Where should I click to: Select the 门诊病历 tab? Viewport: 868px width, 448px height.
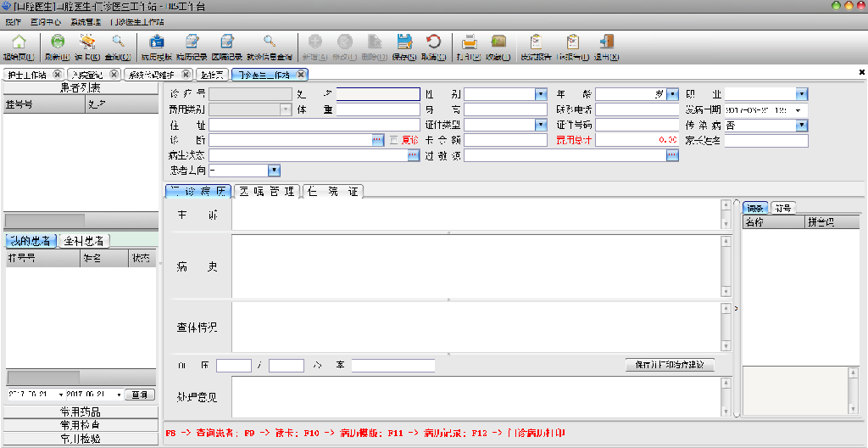(x=198, y=191)
